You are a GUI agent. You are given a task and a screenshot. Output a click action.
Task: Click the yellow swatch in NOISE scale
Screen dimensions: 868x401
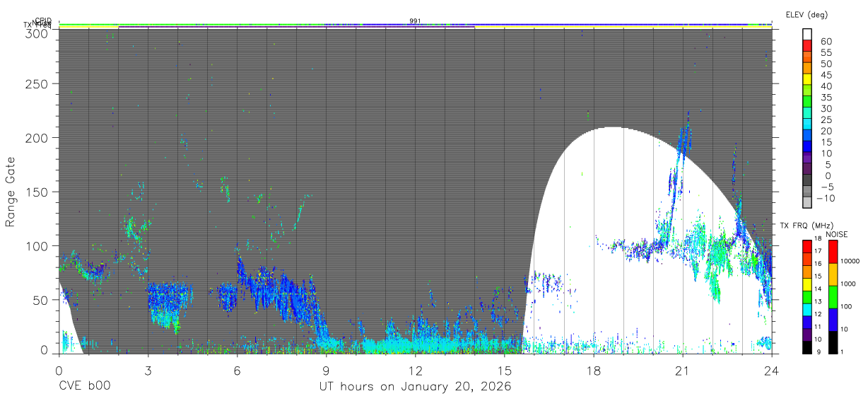click(832, 274)
